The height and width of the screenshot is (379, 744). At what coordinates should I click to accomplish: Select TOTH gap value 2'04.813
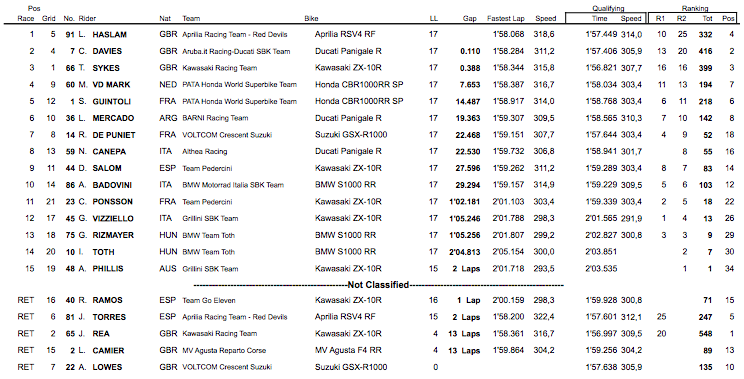tap(465, 252)
